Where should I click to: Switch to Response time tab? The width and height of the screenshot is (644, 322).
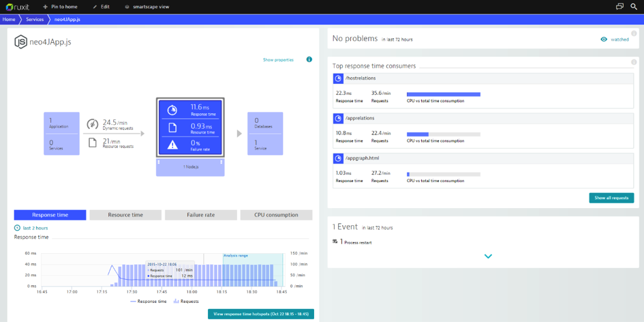pos(50,215)
